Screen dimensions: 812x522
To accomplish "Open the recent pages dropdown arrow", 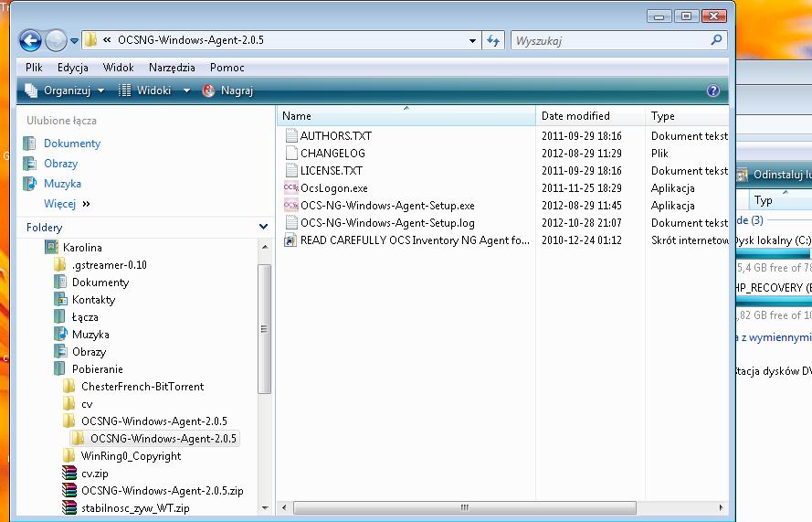I will click(75, 40).
